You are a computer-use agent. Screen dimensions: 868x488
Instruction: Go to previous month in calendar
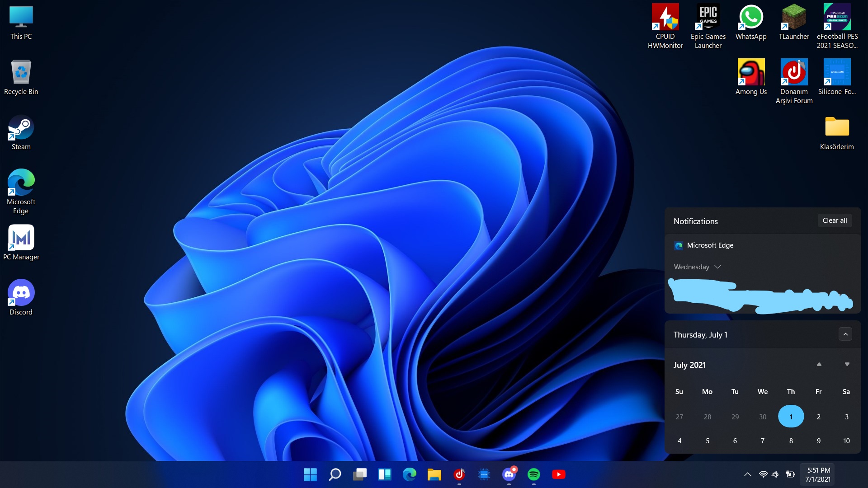tap(819, 365)
